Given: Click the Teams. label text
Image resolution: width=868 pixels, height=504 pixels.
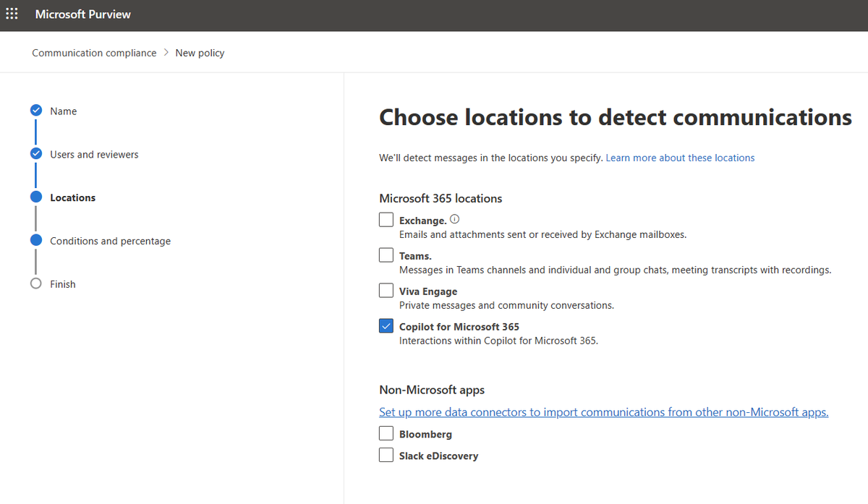Looking at the screenshot, I should [x=415, y=256].
